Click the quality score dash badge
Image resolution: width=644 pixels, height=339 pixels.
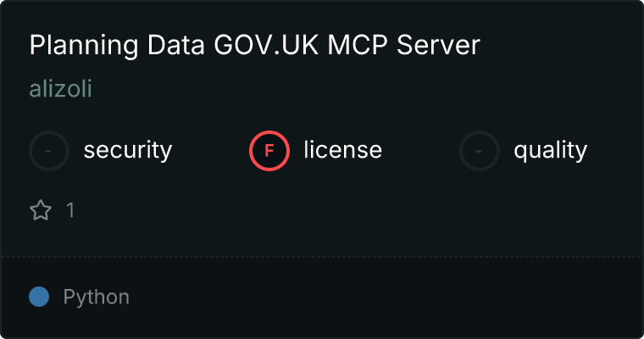[480, 151]
